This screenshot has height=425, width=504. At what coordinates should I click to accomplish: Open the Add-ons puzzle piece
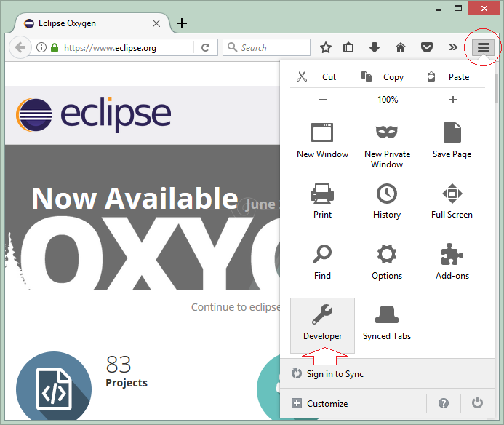click(452, 262)
